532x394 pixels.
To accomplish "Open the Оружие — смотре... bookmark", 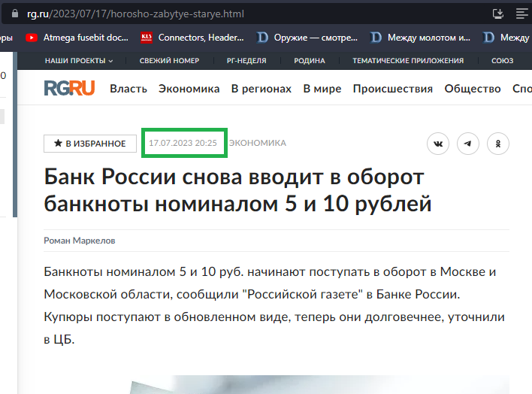I will click(x=307, y=38).
